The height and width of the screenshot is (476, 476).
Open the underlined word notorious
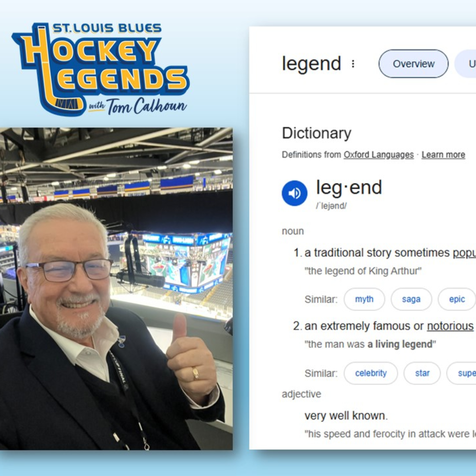(450, 326)
